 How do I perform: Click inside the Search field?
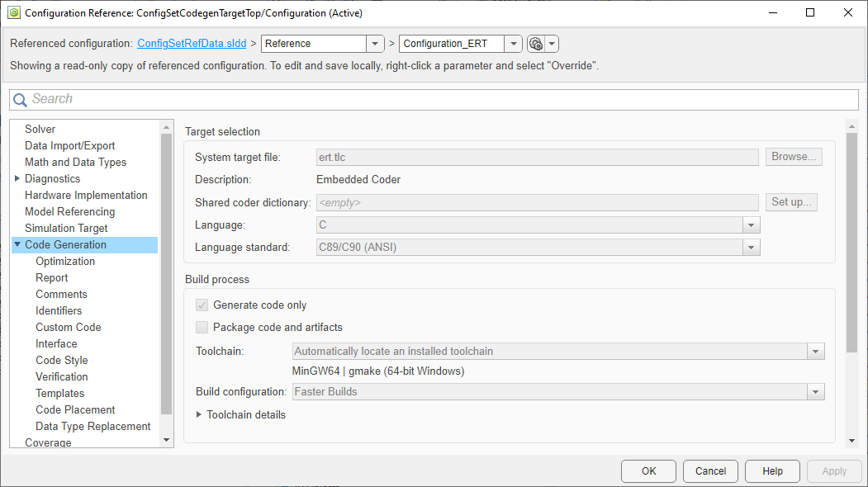[438, 100]
